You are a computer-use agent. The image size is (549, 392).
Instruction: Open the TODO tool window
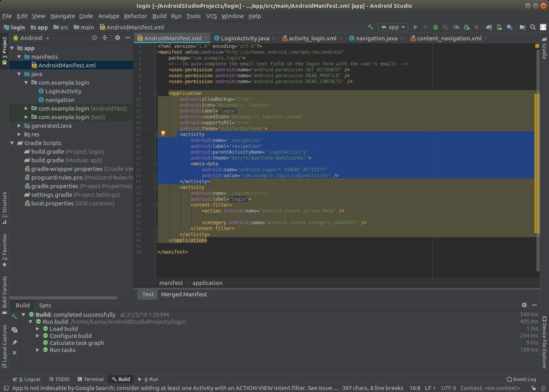pyautogui.click(x=59, y=379)
